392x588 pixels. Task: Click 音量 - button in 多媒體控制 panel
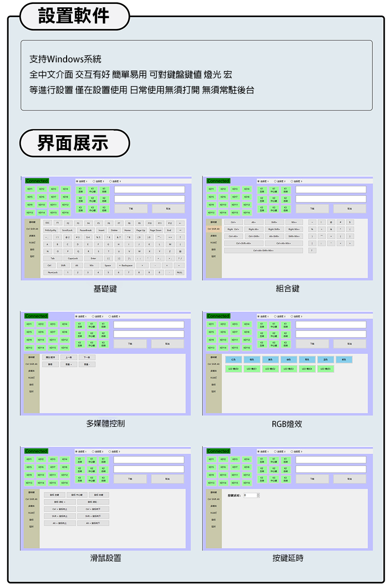click(88, 365)
